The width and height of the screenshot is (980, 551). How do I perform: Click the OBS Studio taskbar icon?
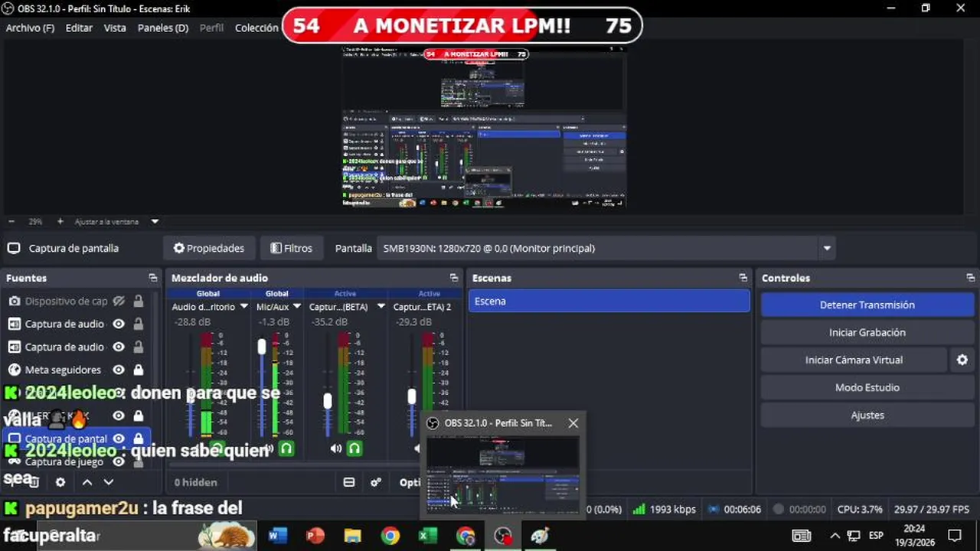502,535
